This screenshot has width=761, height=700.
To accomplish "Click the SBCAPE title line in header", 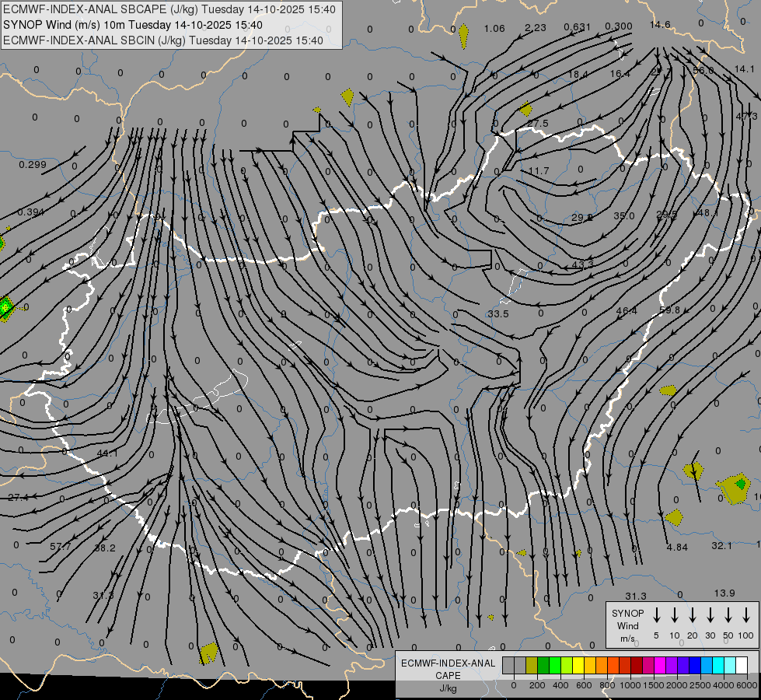I will click(169, 9).
